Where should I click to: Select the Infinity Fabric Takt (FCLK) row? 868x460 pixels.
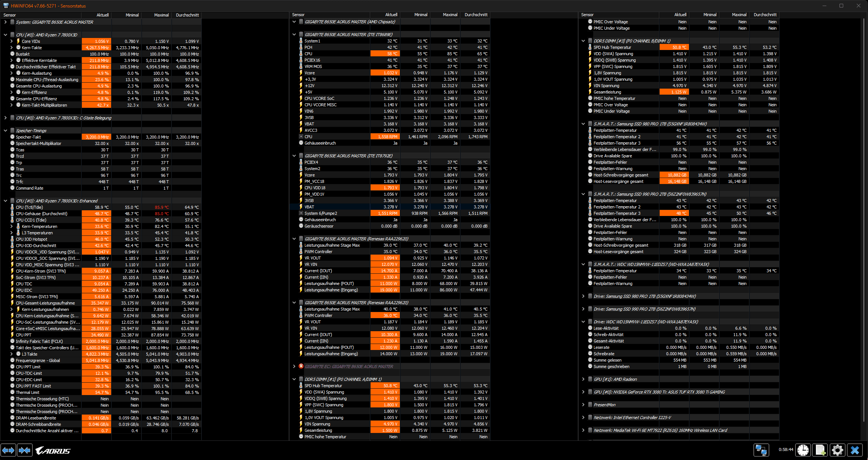point(101,341)
